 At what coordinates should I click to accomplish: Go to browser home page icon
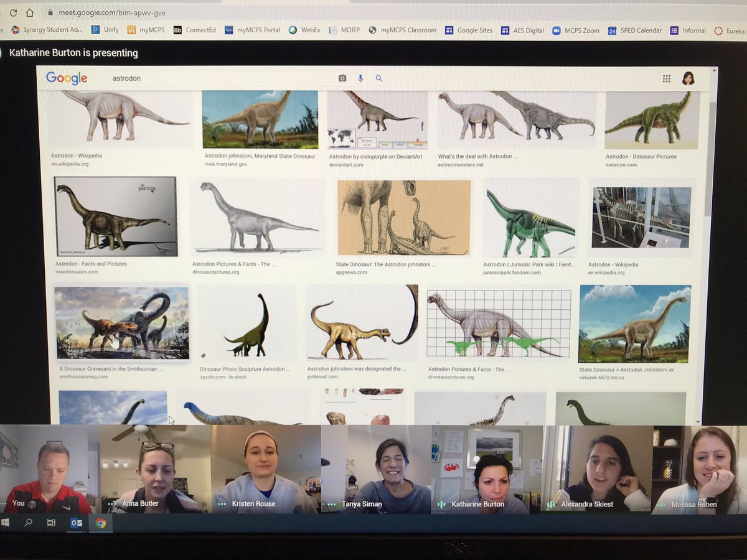[x=29, y=12]
